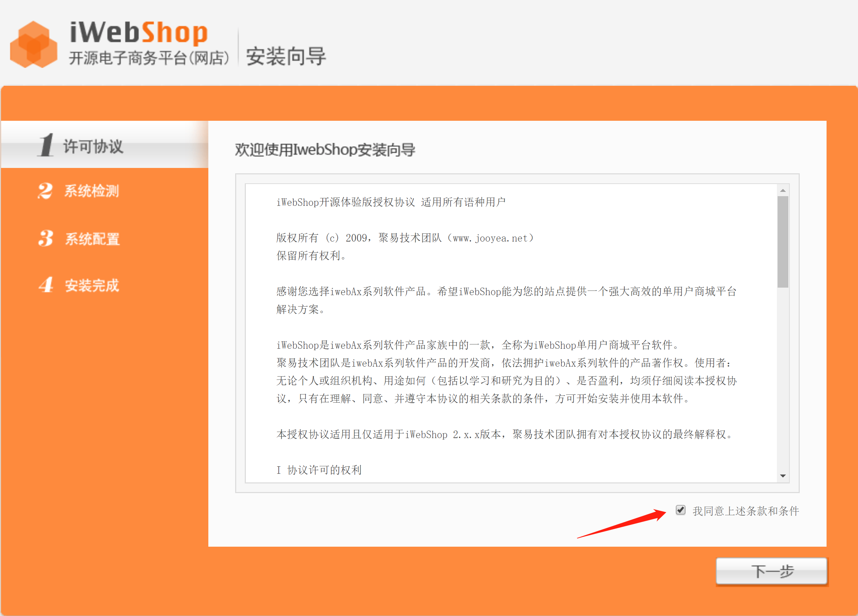Viewport: 858px width, 616px height.
Task: Select step 3 系统配置 in sidebar
Action: tap(79, 239)
